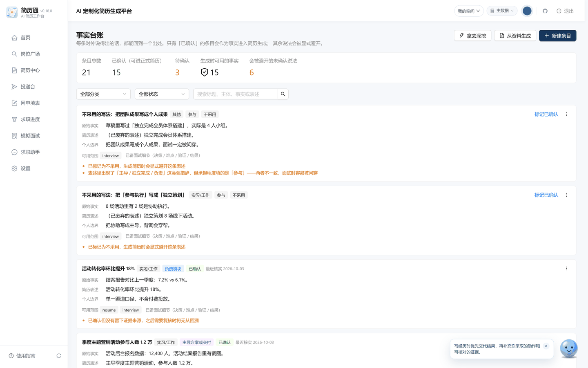The image size is (588, 368).
Task: Click the 求职助手 chat bubble icon
Action: click(x=14, y=152)
